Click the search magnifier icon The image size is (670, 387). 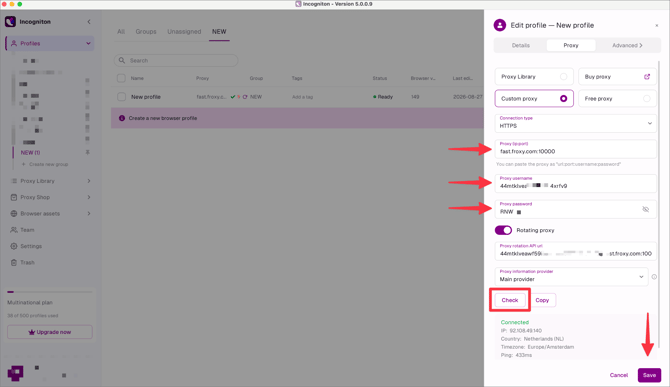122,60
